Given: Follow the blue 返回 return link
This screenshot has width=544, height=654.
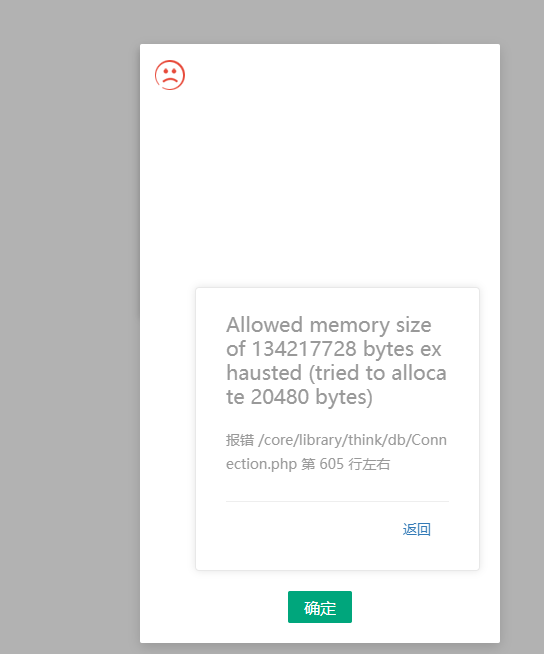Looking at the screenshot, I should 416,529.
